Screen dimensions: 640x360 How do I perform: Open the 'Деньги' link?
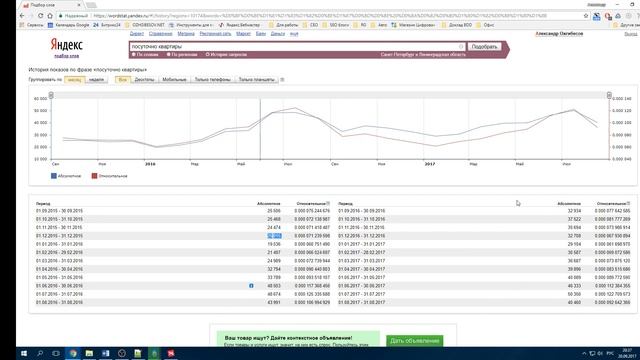tap(278, 34)
